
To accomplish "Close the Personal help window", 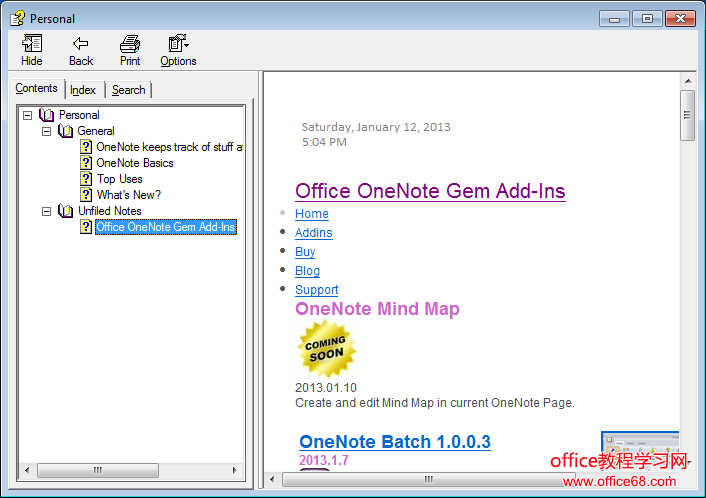I will (680, 19).
